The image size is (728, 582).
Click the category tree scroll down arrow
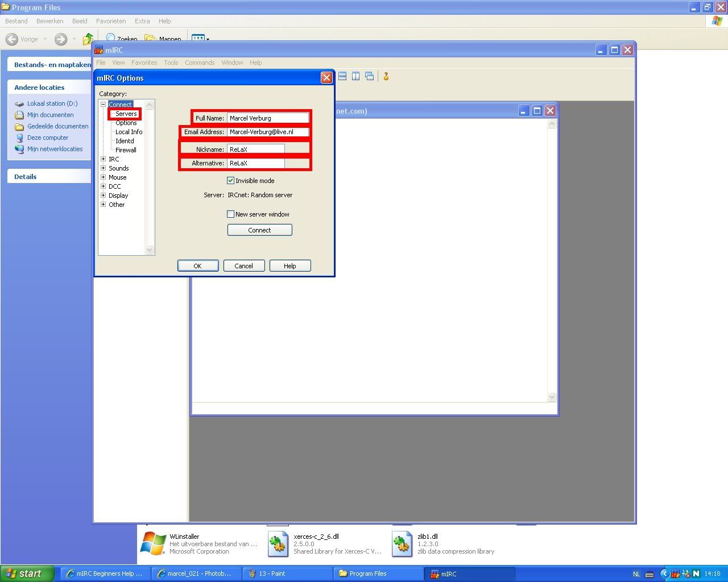pyautogui.click(x=150, y=250)
